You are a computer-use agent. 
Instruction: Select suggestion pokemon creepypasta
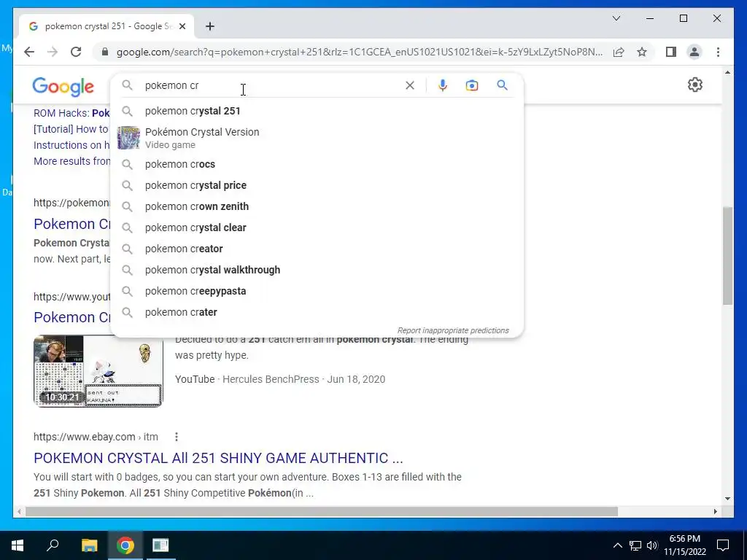(x=317, y=291)
